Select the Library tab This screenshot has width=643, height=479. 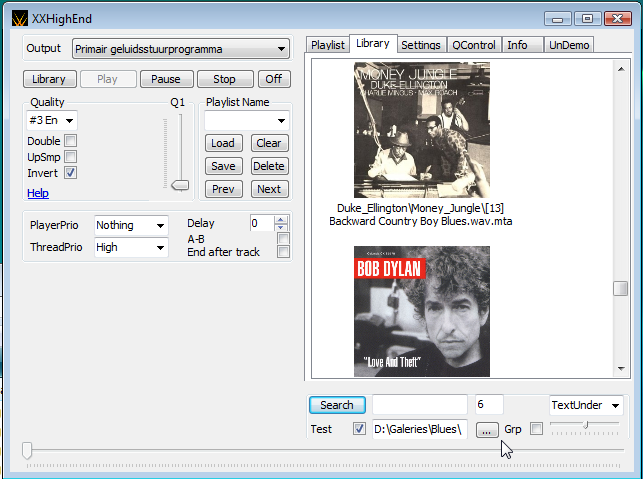click(x=373, y=43)
